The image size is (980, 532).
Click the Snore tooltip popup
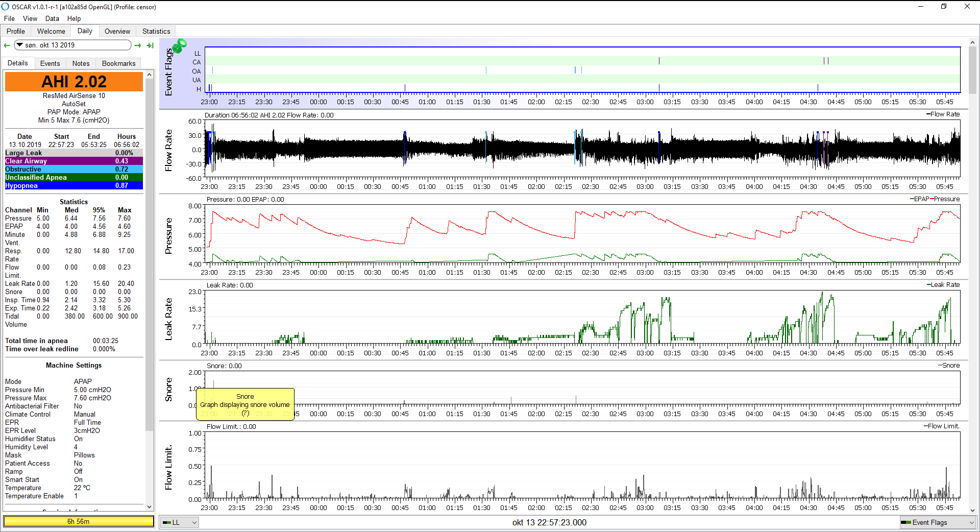(245, 404)
